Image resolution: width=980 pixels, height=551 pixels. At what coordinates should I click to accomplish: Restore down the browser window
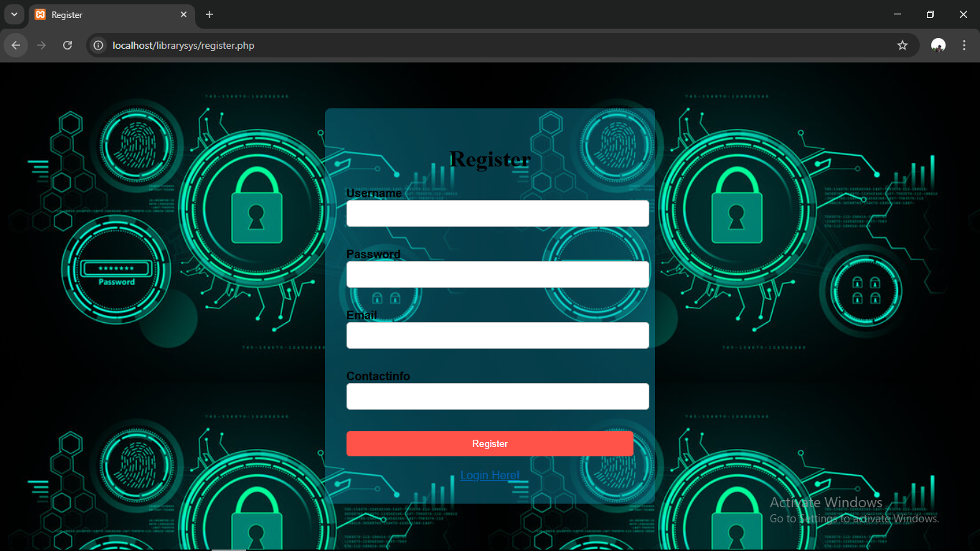(930, 14)
